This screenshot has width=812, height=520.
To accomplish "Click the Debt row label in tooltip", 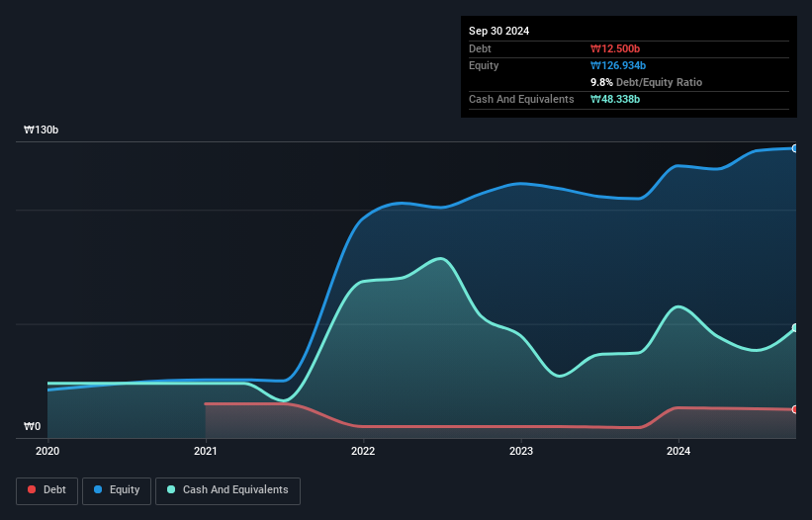I will click(480, 48).
